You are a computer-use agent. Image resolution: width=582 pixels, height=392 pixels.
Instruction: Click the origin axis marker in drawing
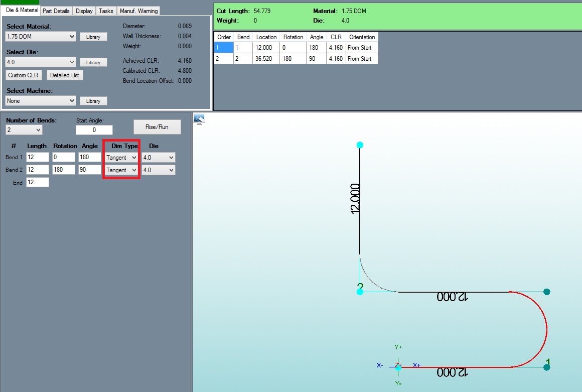coord(398,367)
